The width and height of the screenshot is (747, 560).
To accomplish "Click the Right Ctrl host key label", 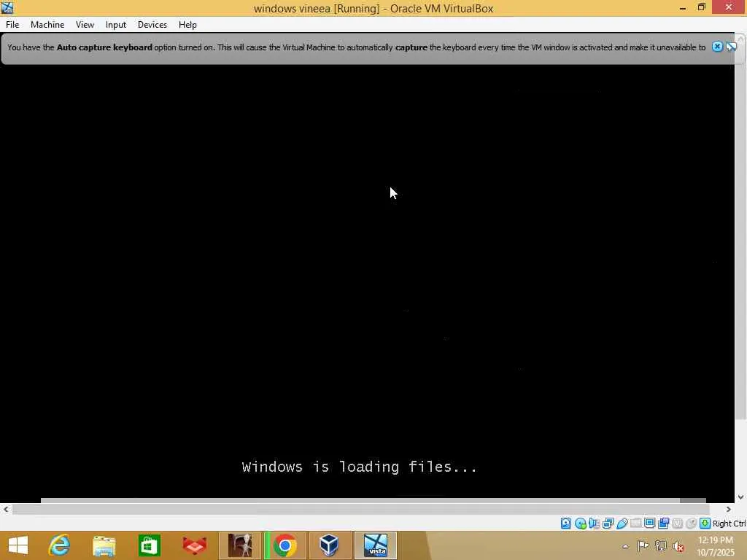I will (729, 524).
